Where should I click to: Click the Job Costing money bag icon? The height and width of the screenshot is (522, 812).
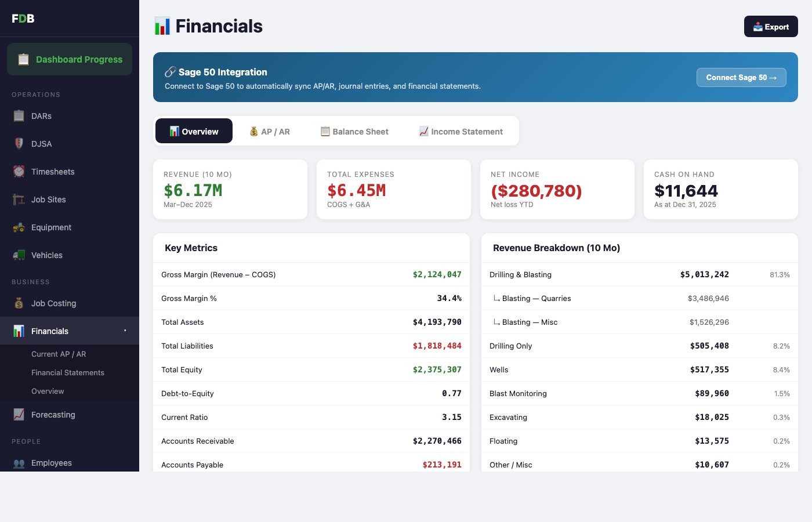pyautogui.click(x=19, y=303)
